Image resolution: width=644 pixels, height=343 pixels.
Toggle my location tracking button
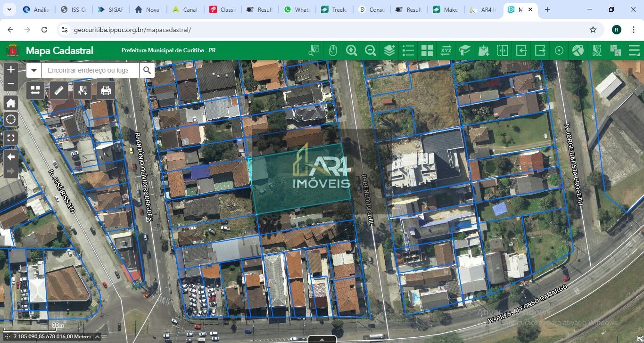[x=10, y=119]
